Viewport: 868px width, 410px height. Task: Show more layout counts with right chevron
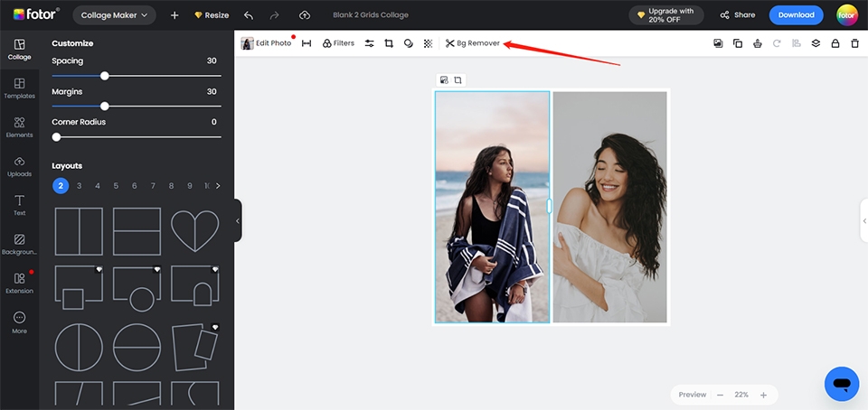(218, 186)
